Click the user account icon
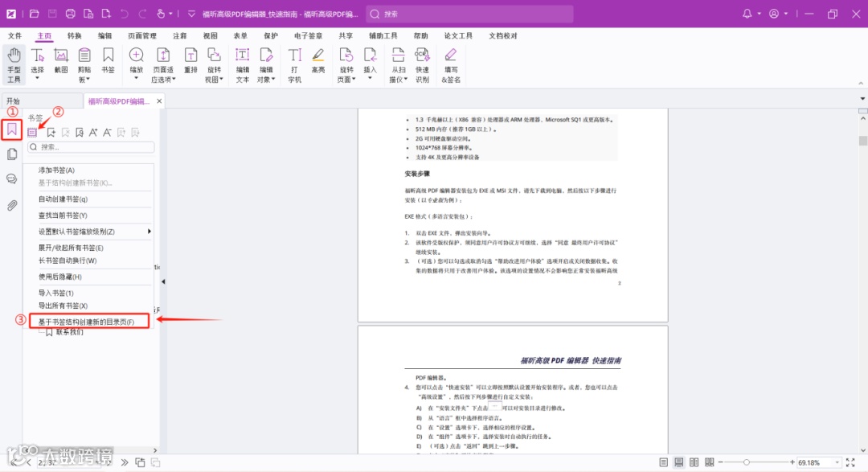Image resolution: width=868 pixels, height=472 pixels. point(774,14)
